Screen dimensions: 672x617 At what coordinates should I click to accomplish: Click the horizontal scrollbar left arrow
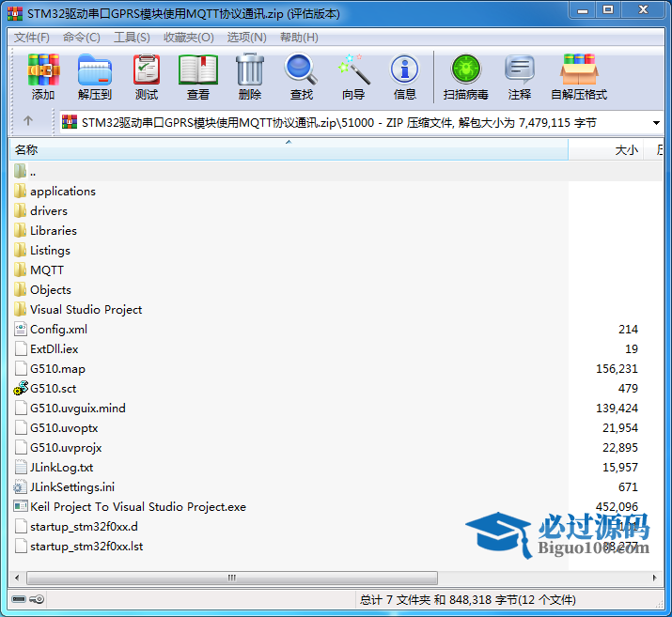click(x=17, y=578)
